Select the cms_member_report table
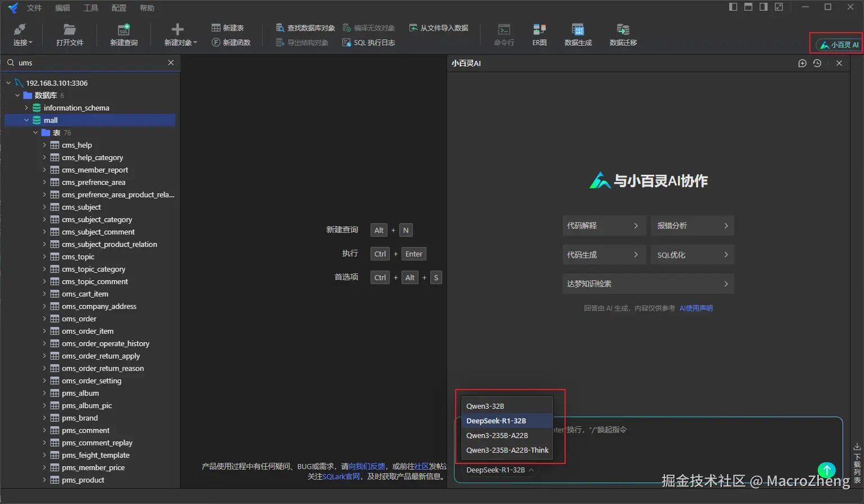The width and height of the screenshot is (864, 504). point(95,170)
